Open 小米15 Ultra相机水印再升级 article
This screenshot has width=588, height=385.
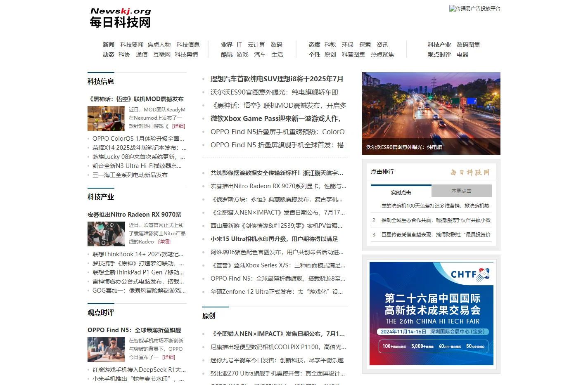click(274, 239)
